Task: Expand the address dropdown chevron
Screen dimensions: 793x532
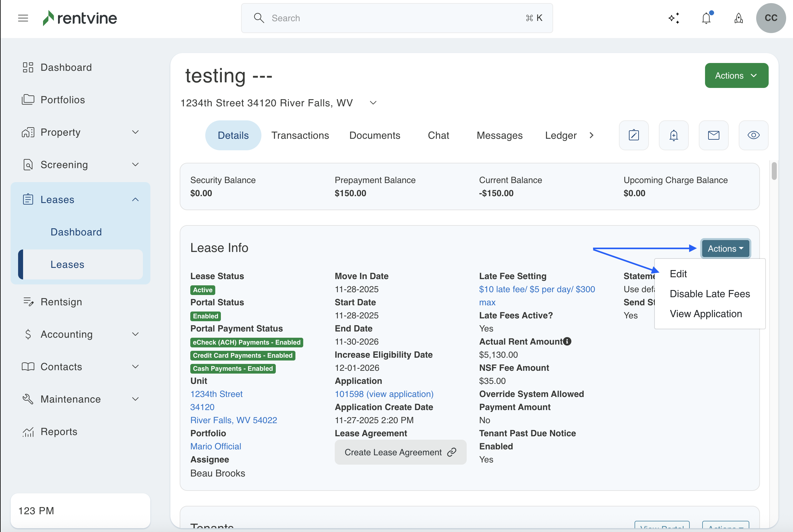Action: point(373,103)
